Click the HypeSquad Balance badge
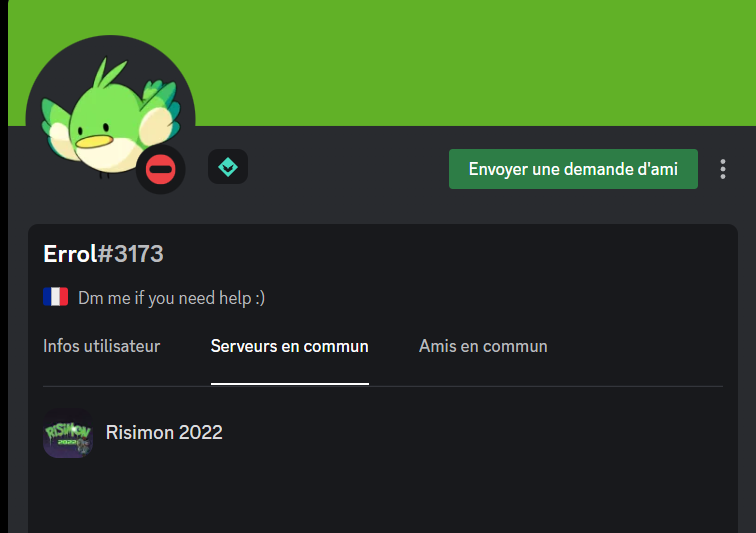This screenshot has width=756, height=533. [x=228, y=167]
